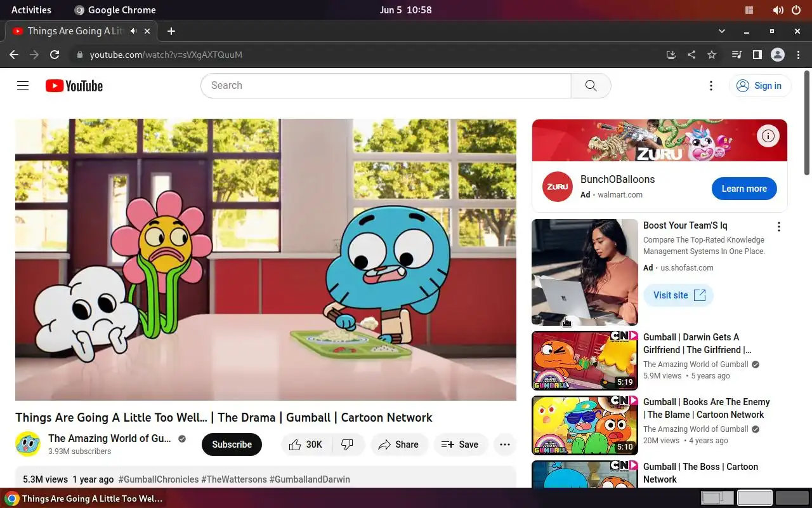The width and height of the screenshot is (812, 508).
Task: Like the video with 30K thumbs up
Action: tap(306, 444)
